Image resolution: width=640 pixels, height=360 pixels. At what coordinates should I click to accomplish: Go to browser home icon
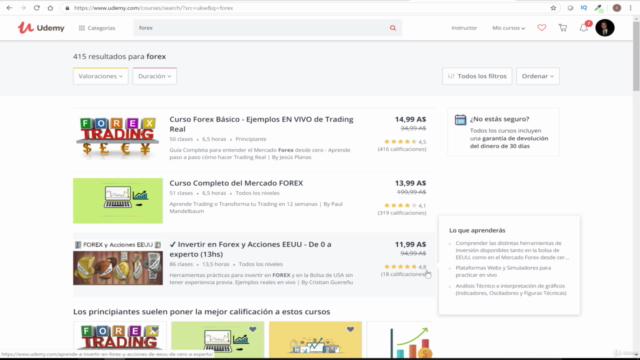click(x=50, y=8)
